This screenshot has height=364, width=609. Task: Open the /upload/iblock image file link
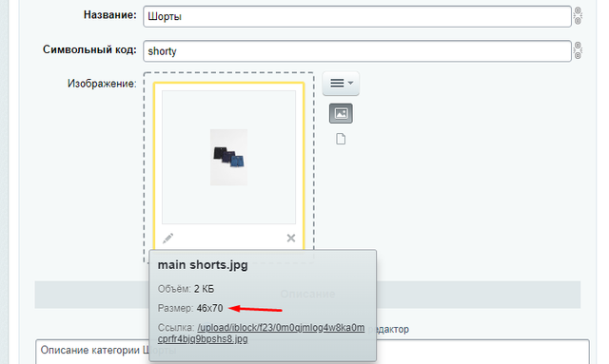pyautogui.click(x=261, y=333)
